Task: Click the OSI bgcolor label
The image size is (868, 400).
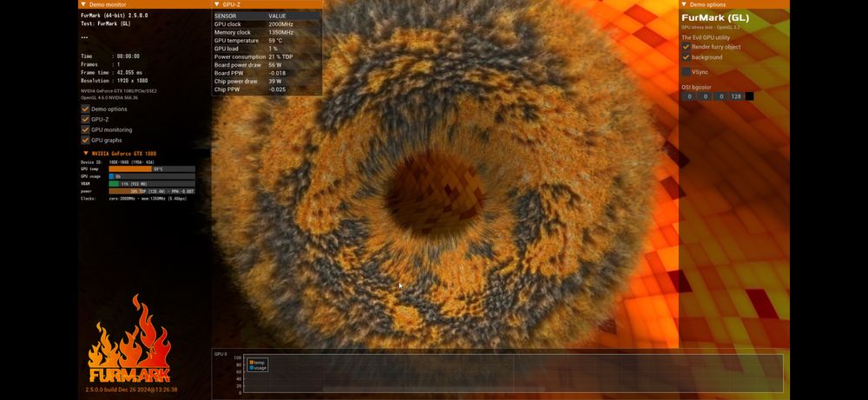Action: coord(696,87)
